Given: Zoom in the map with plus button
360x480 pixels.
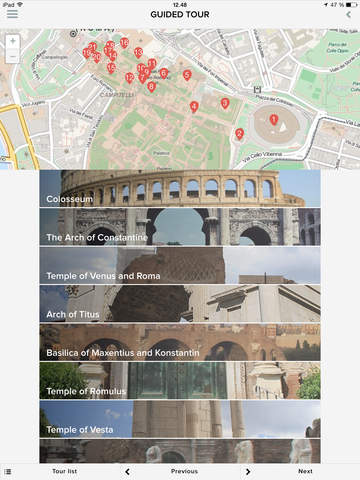Looking at the screenshot, I should [13, 41].
